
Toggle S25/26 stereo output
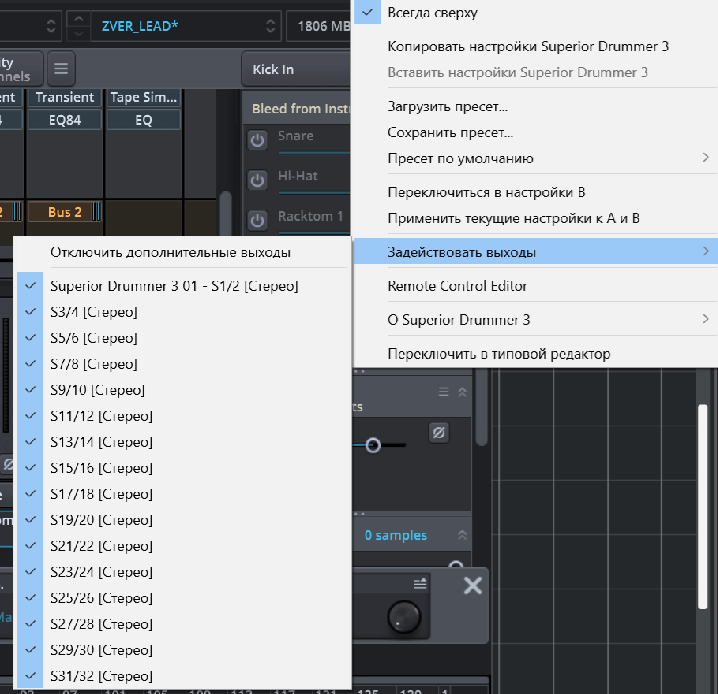(x=183, y=598)
